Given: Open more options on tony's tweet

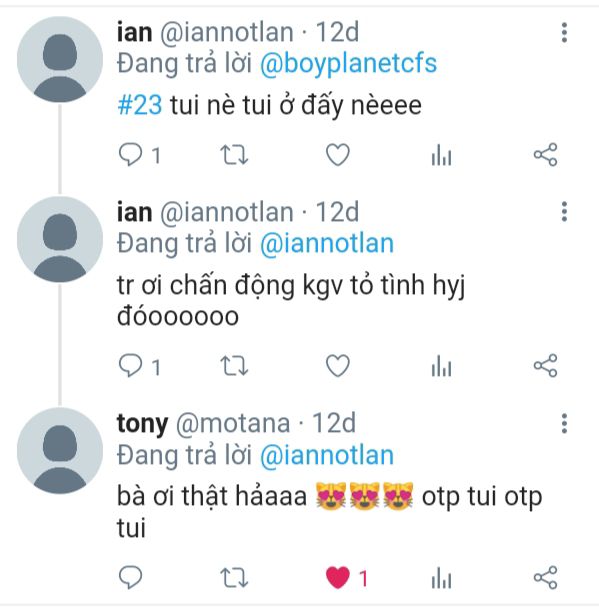Looking at the screenshot, I should coord(564,423).
